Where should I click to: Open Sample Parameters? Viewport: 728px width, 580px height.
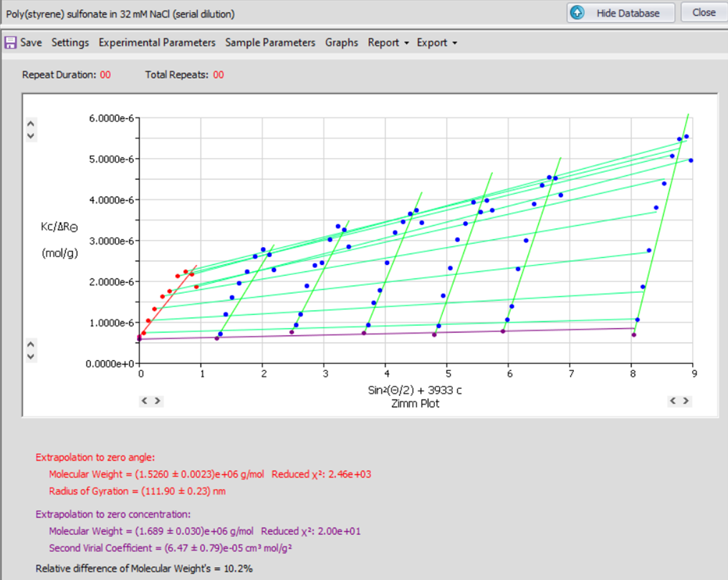270,43
